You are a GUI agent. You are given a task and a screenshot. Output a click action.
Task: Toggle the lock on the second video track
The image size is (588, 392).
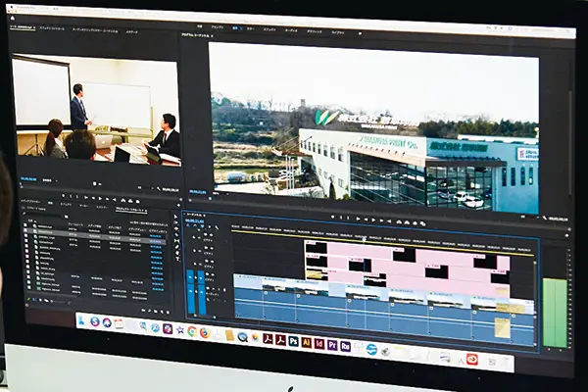point(194,251)
